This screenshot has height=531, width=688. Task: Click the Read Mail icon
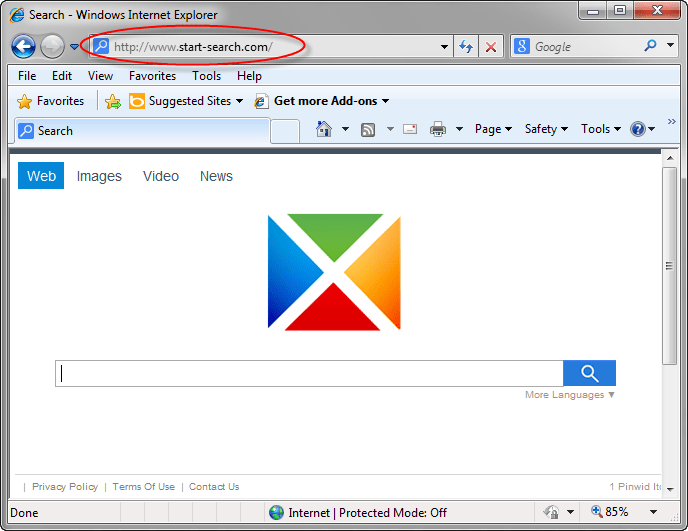[x=410, y=129]
